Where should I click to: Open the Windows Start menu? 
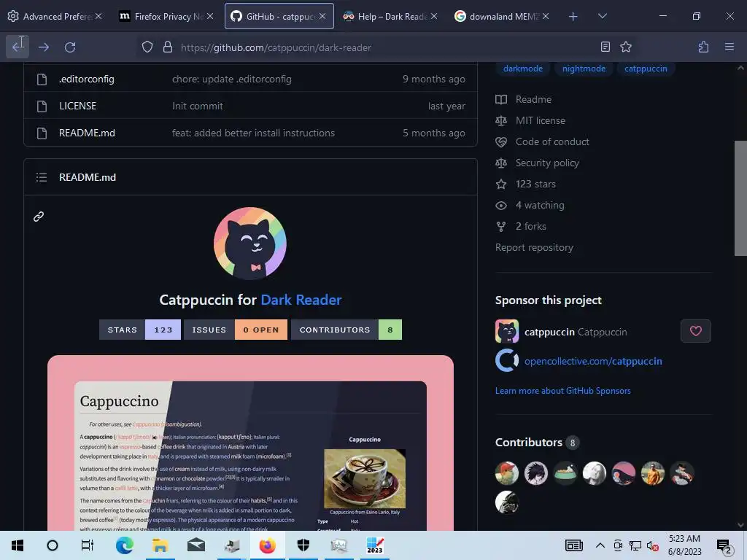point(18,545)
